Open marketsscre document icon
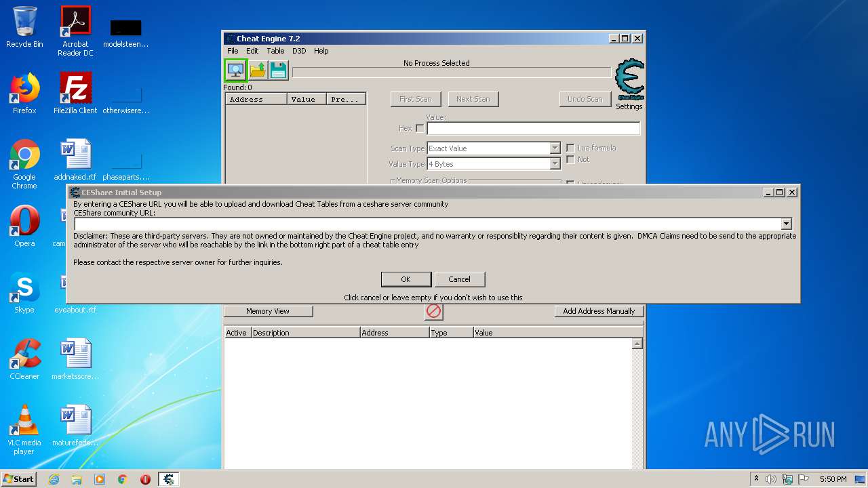 (x=75, y=359)
